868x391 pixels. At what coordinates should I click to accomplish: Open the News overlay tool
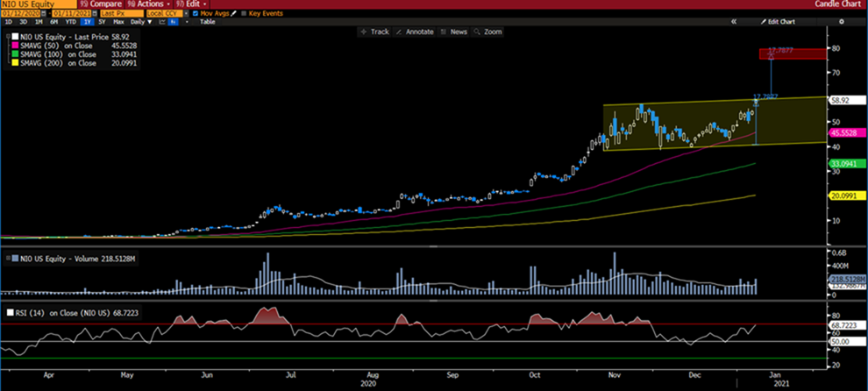coord(454,32)
